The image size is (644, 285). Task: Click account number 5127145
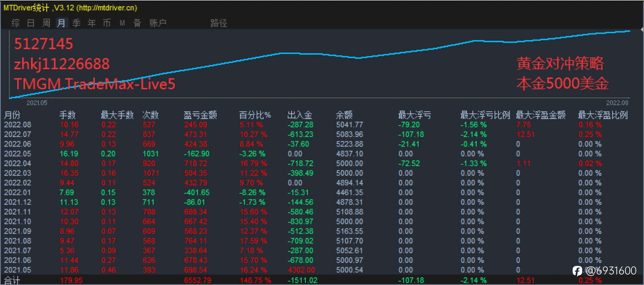[43, 44]
